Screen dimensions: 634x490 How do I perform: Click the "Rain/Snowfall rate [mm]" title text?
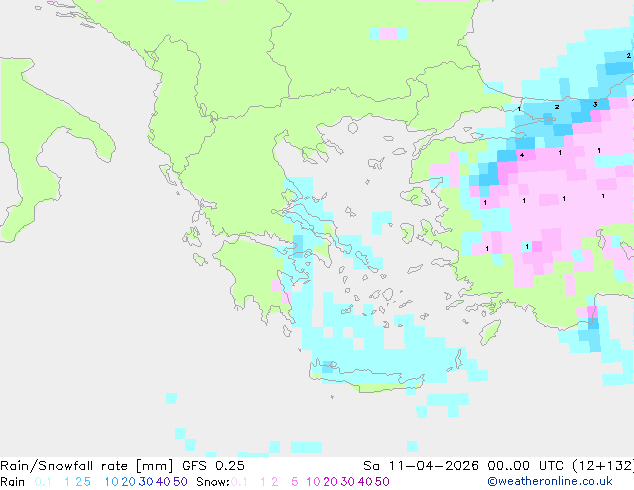coord(87,466)
